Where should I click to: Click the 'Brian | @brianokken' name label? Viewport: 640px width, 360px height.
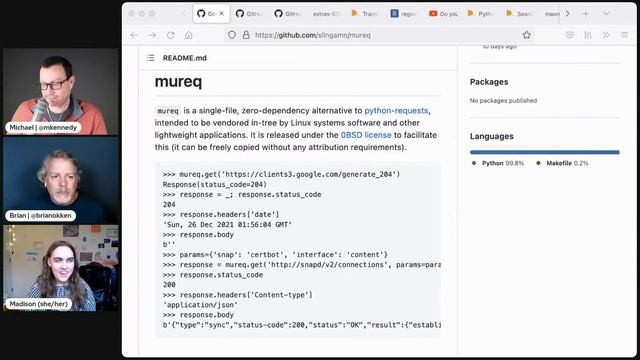[x=40, y=216]
